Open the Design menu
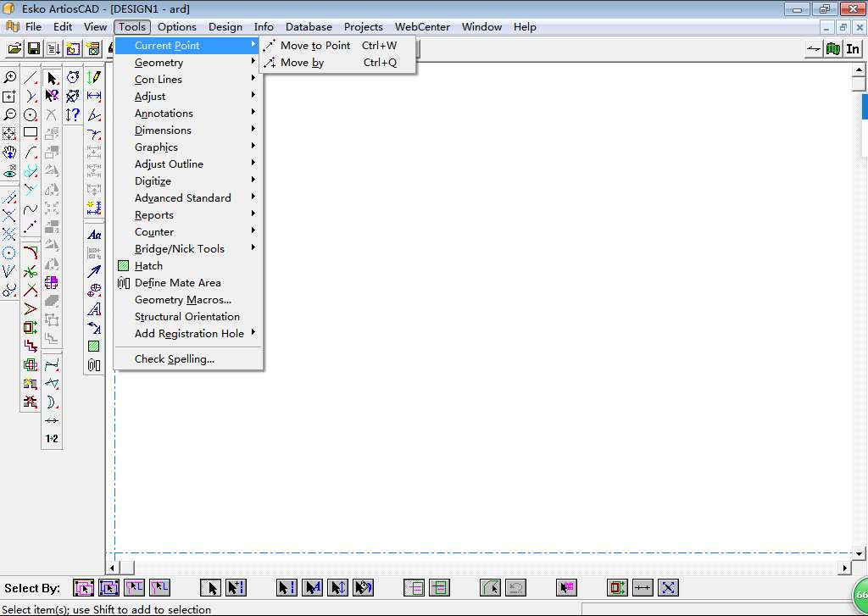 pos(225,27)
